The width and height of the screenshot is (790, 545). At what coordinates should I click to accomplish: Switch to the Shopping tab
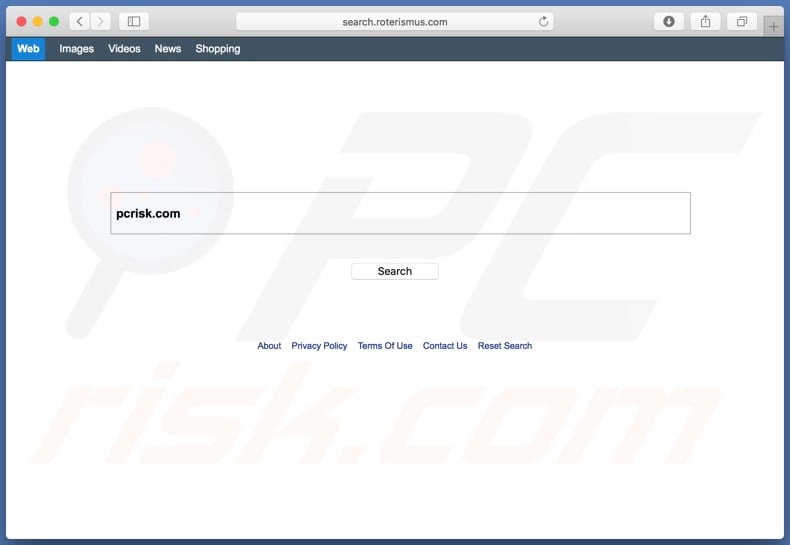click(218, 49)
